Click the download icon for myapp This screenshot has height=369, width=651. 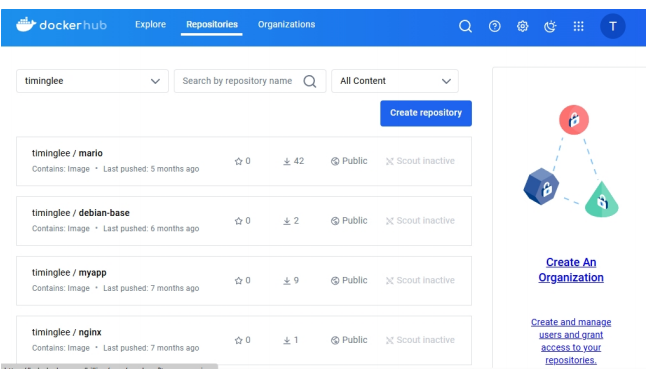coord(287,281)
